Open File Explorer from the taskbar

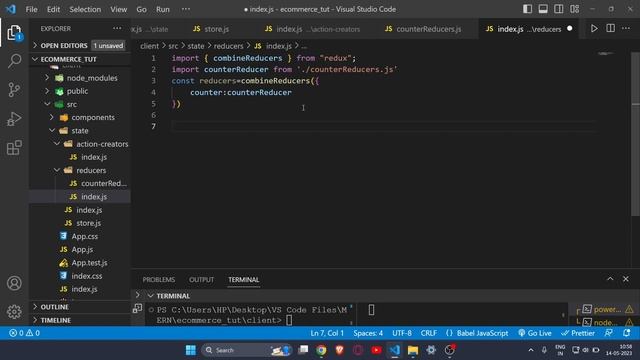[413, 350]
